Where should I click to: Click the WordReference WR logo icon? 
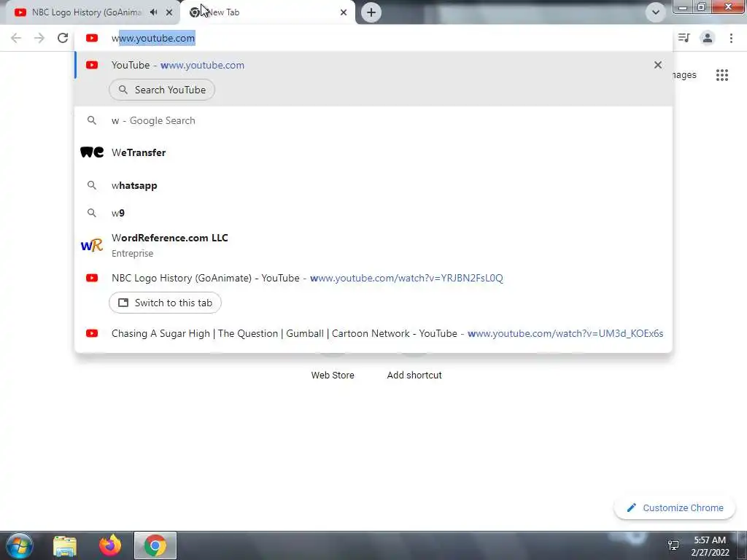(92, 245)
